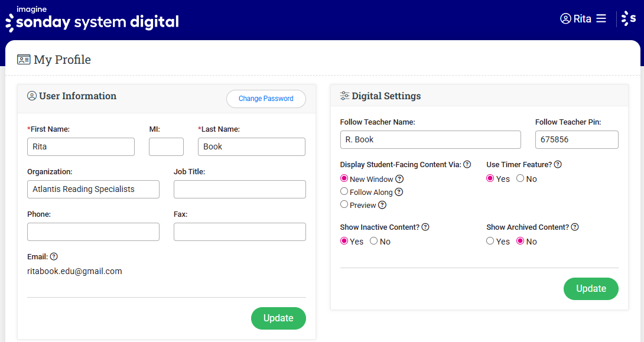
Task: Select the New Window radio button
Action: coord(344,178)
